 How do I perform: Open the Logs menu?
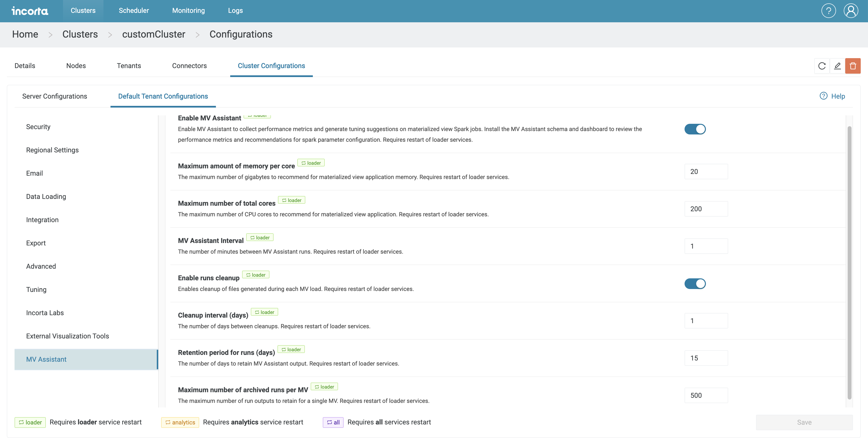coord(235,11)
